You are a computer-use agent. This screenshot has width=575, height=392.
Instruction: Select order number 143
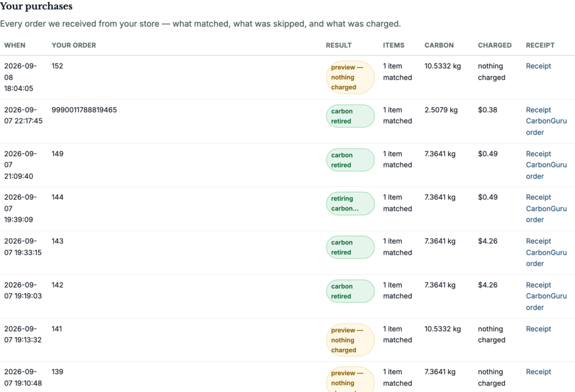(58, 241)
